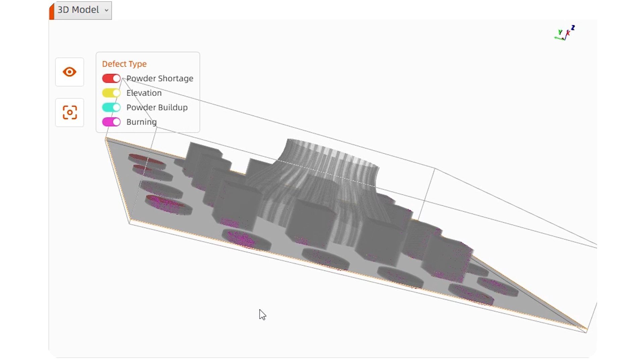Toggle the magenta Burning defect switch

[x=111, y=122]
